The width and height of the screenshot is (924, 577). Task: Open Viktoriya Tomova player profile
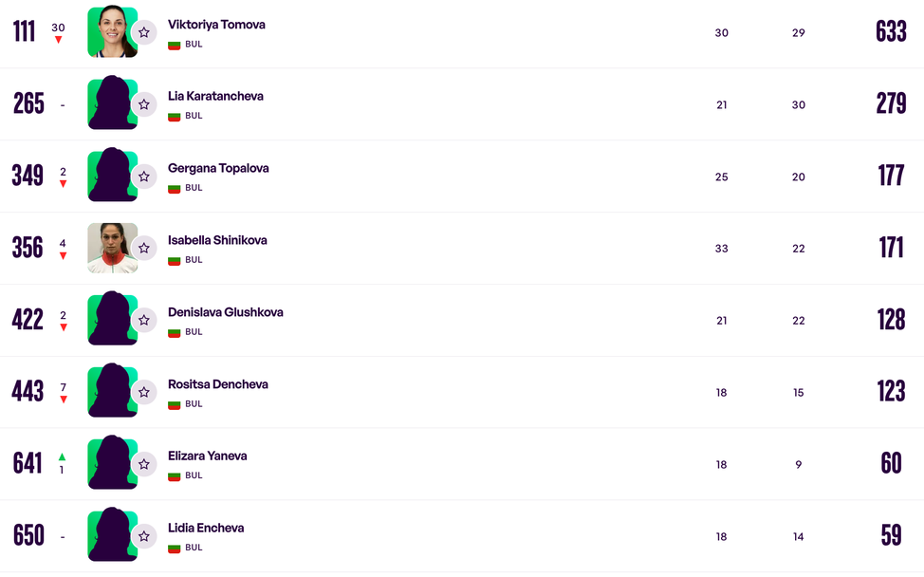[216, 25]
